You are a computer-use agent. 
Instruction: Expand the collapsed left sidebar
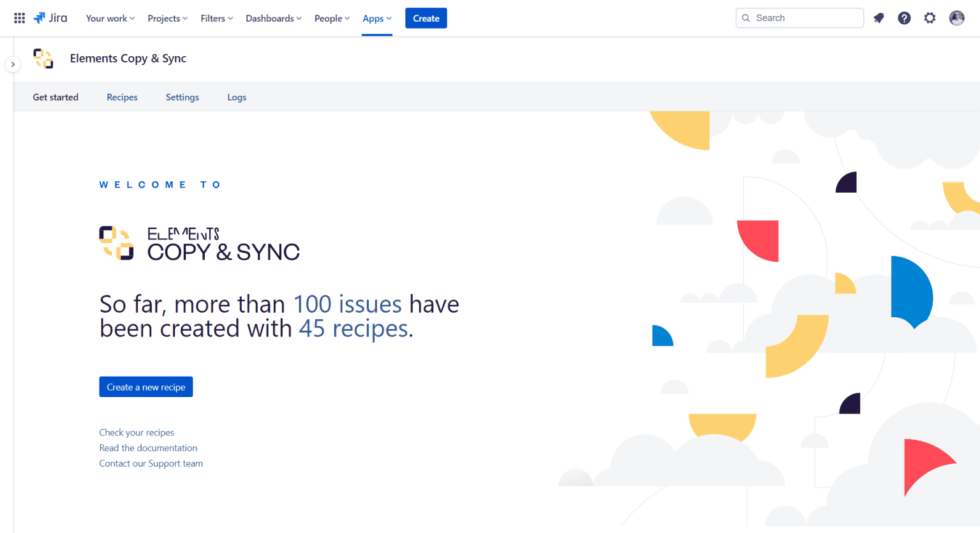[x=13, y=64]
